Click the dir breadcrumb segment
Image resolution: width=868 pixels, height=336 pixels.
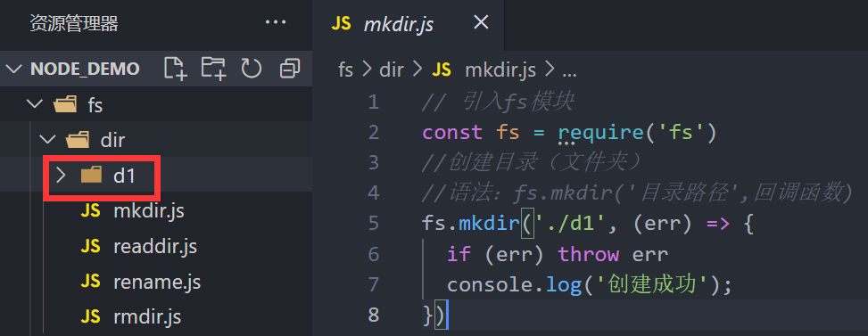tap(392, 70)
